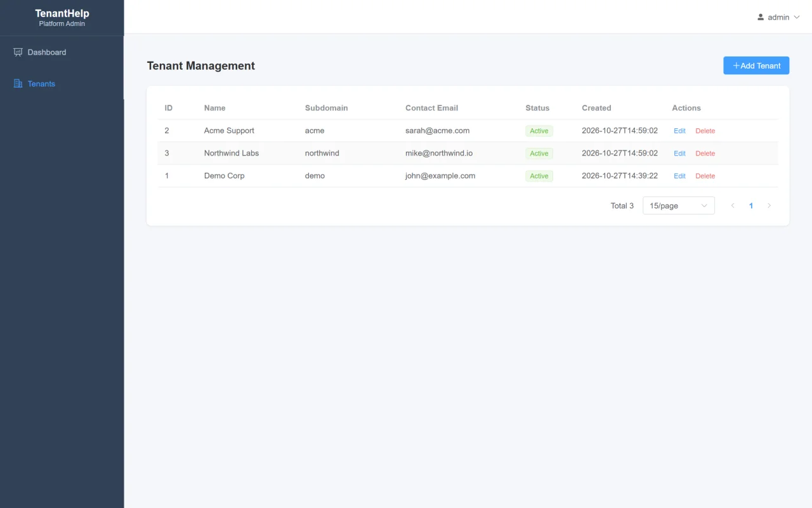Click the Status column header

click(537, 108)
